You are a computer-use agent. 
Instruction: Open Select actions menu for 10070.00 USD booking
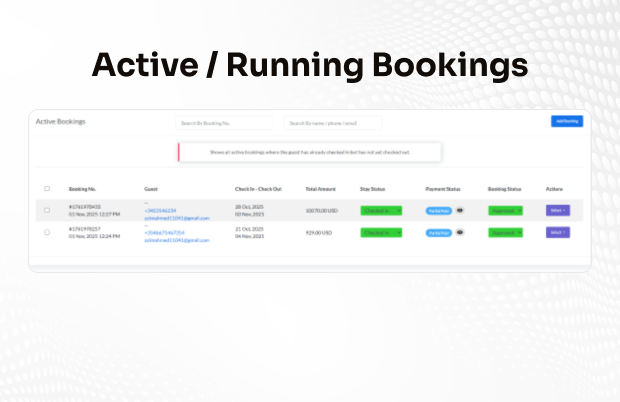pyautogui.click(x=558, y=210)
